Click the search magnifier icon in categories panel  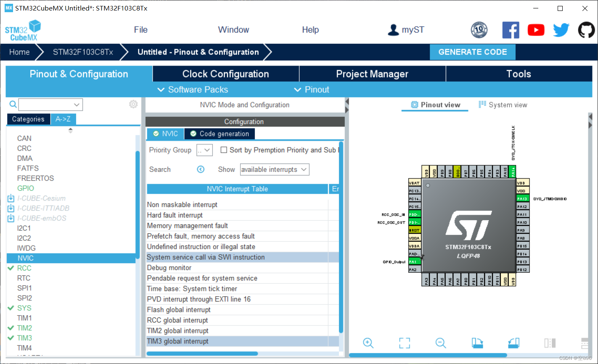(13, 104)
